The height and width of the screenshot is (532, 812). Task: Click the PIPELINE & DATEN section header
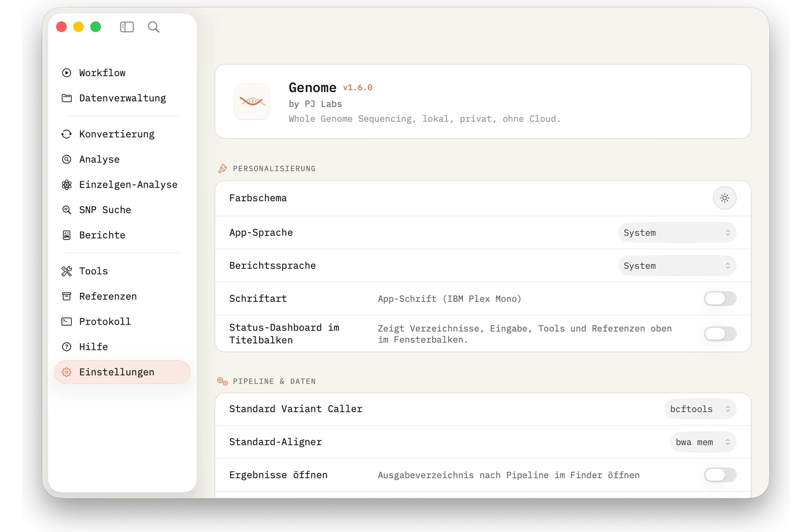click(274, 382)
